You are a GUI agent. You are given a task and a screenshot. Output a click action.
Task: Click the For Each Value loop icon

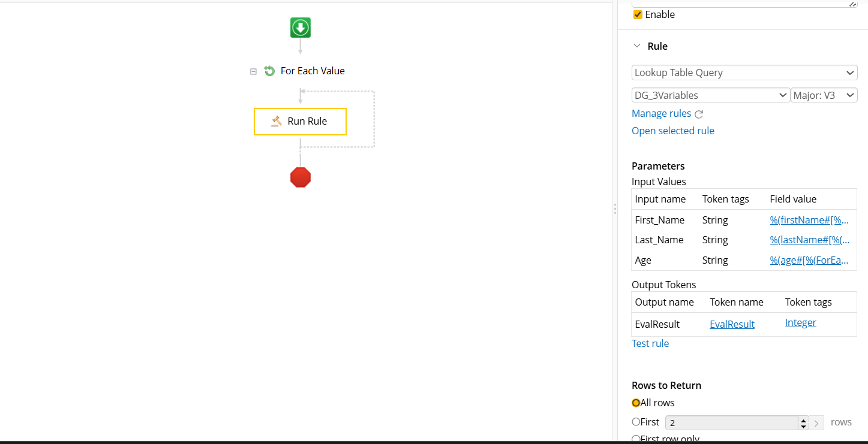click(x=269, y=71)
